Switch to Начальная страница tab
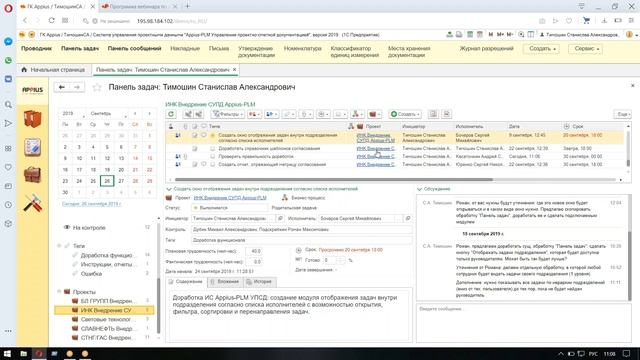This screenshot has height=360, width=640. click(54, 70)
